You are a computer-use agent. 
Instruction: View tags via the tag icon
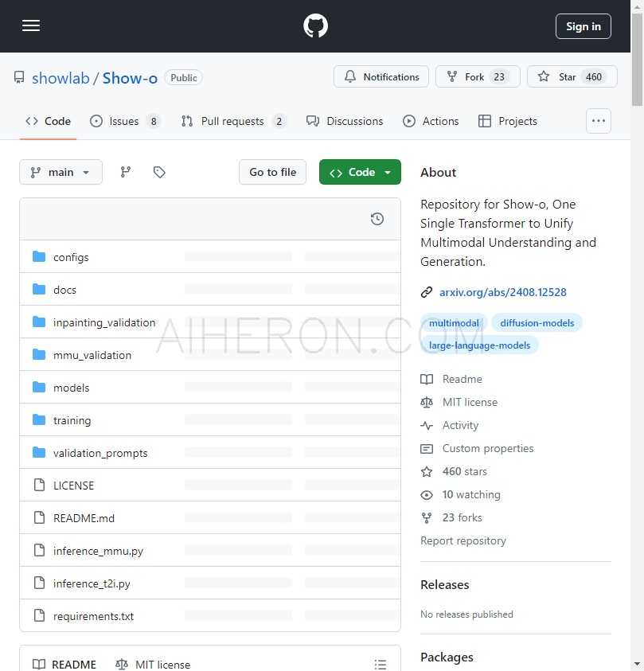pos(159,172)
